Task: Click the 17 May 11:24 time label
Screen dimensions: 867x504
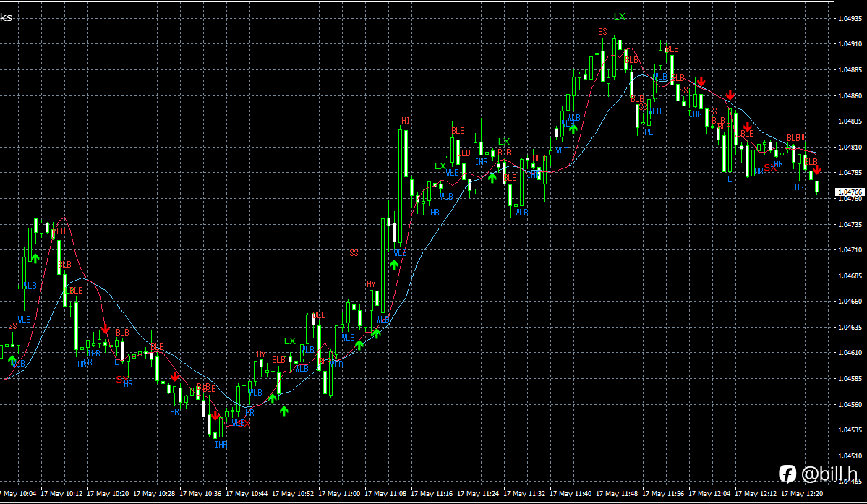Action: pos(478,494)
